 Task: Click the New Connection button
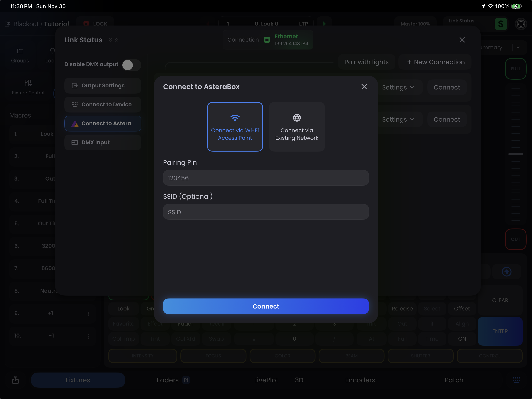pos(436,62)
